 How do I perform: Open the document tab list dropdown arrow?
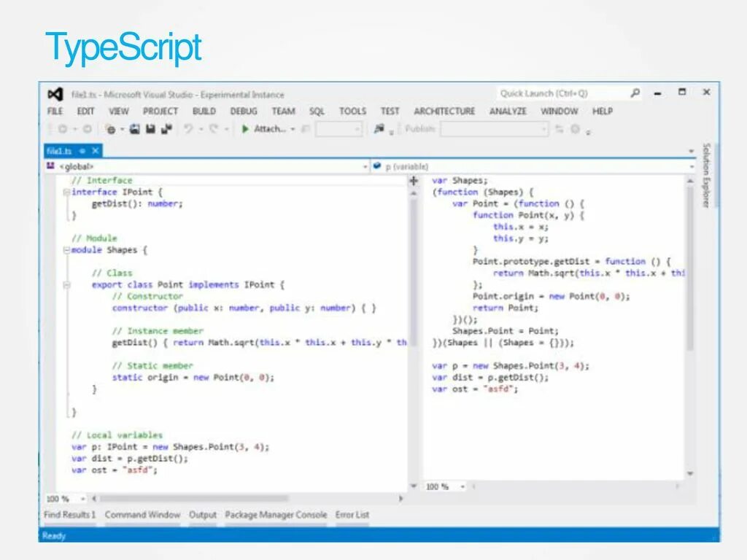click(x=692, y=152)
